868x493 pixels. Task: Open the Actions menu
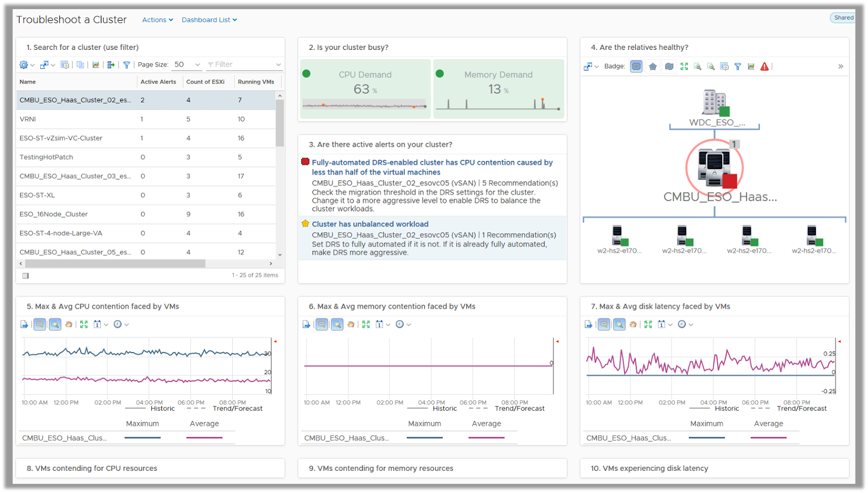point(157,20)
